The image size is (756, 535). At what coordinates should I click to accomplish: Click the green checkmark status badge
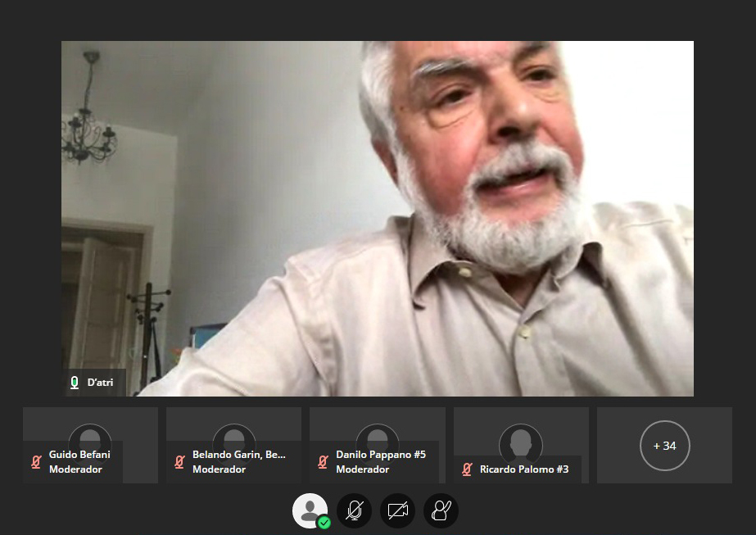click(324, 522)
